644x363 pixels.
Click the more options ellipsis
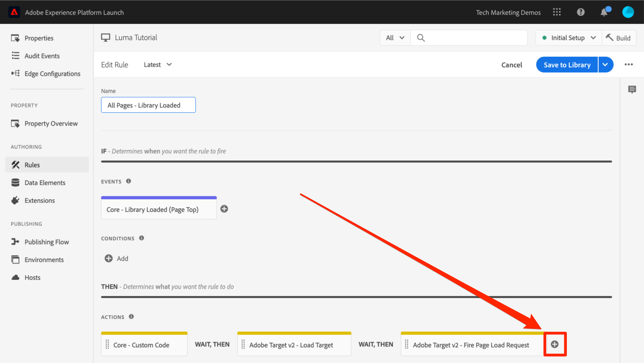628,65
